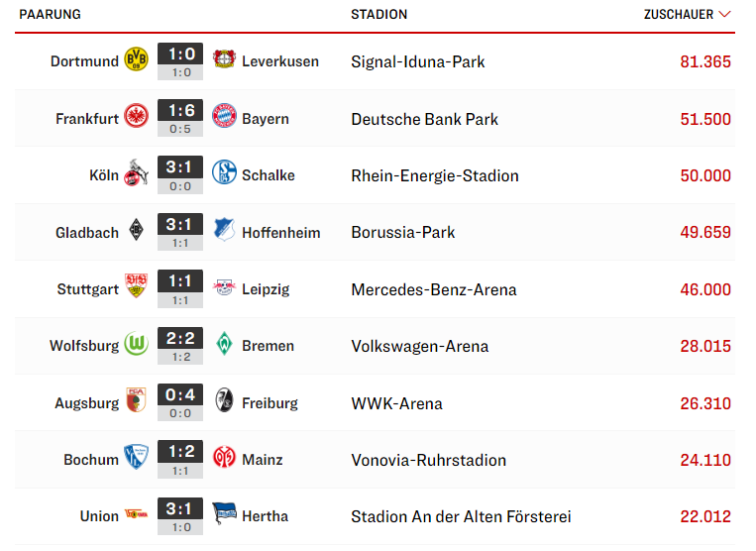Click the Hertha flag logo
756x551 pixels.
pyautogui.click(x=224, y=513)
